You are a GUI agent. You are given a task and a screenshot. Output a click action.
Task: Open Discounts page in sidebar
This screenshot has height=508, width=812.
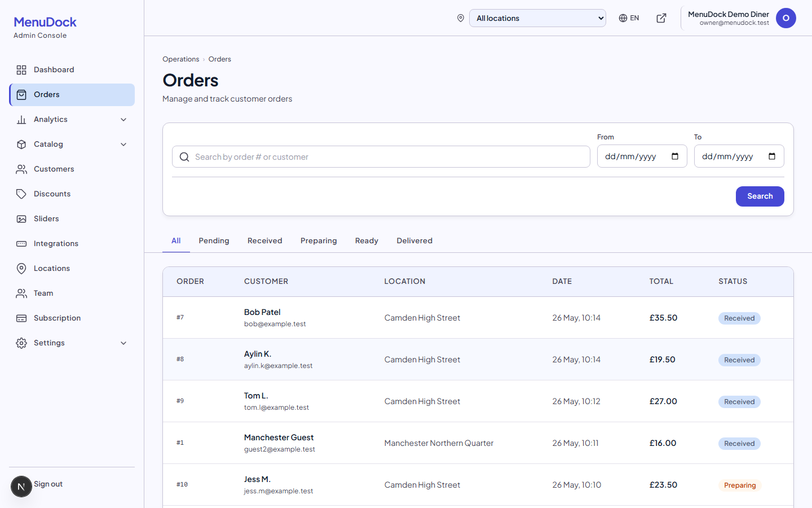coord(72,194)
